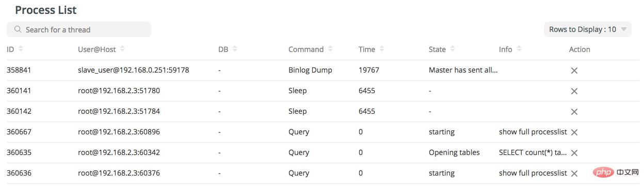Sort by the User@Host sort arrows
The width and height of the screenshot is (644, 189).
(x=122, y=49)
